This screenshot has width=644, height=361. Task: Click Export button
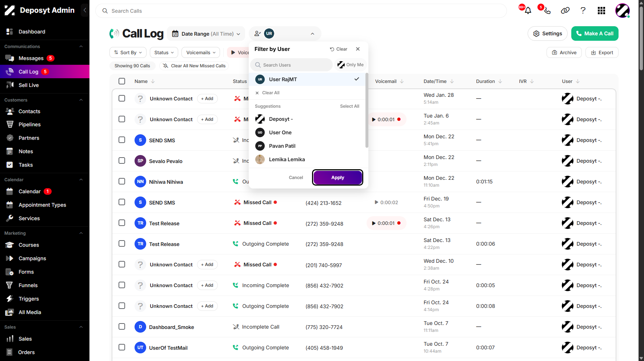coord(602,52)
